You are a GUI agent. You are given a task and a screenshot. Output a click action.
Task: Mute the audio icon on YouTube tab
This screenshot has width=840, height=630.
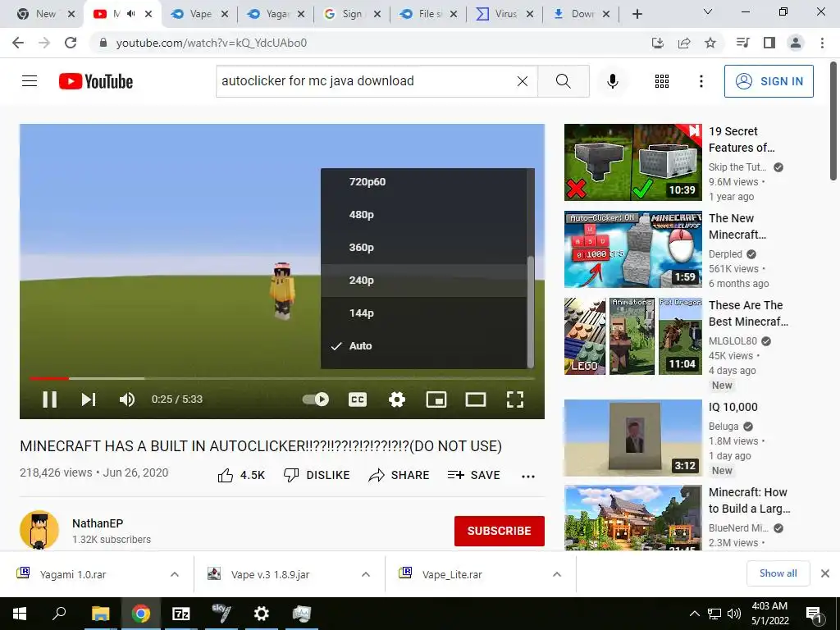[130, 14]
